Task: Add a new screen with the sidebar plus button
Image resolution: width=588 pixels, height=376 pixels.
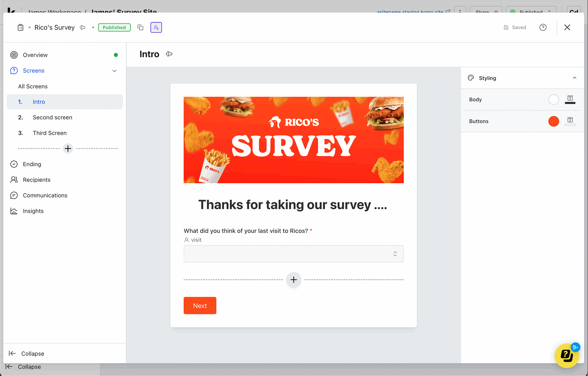Action: tap(68, 149)
